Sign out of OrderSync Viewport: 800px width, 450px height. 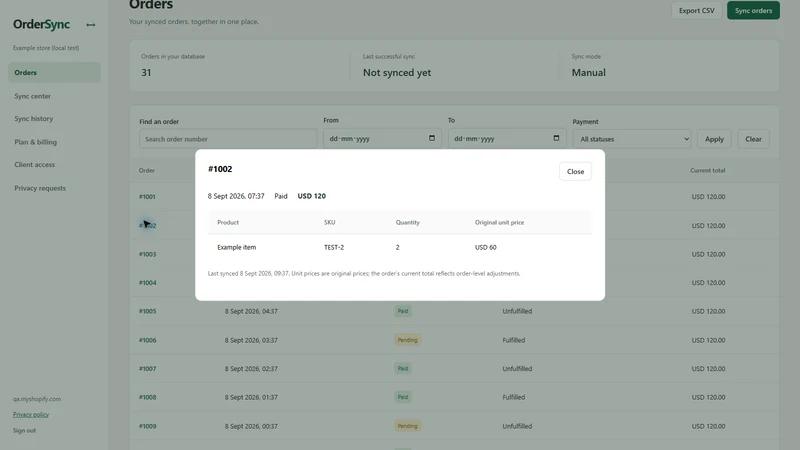pyautogui.click(x=24, y=430)
